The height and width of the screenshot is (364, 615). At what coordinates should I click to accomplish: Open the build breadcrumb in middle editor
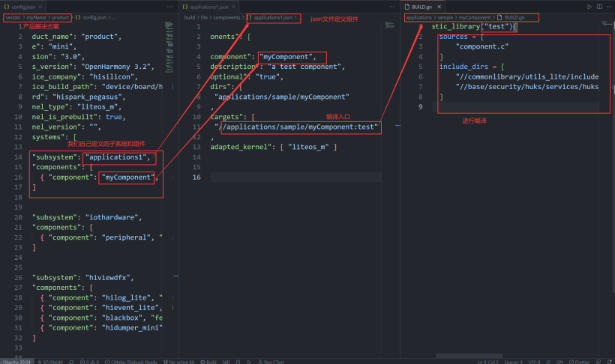pyautogui.click(x=190, y=18)
